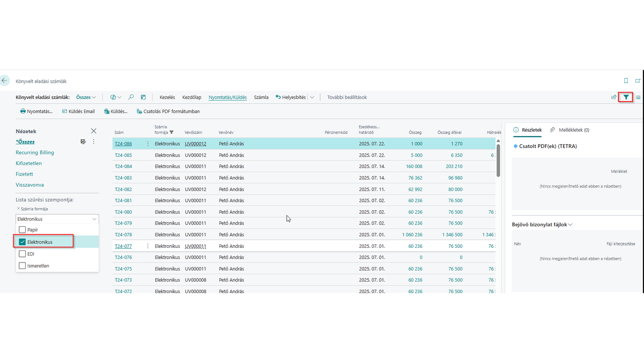The image size is (644, 362).
Task: Select the Nyomtatás/Küldés menu
Action: [228, 97]
